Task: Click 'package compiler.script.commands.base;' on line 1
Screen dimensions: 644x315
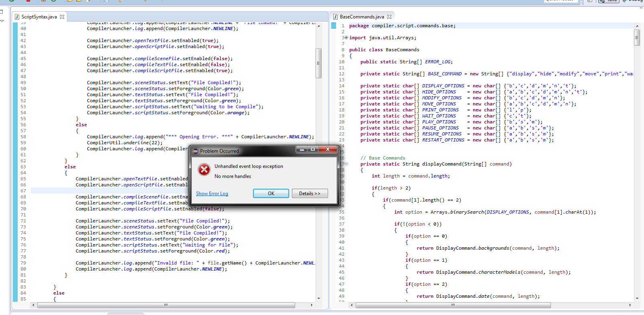Action: click(402, 26)
